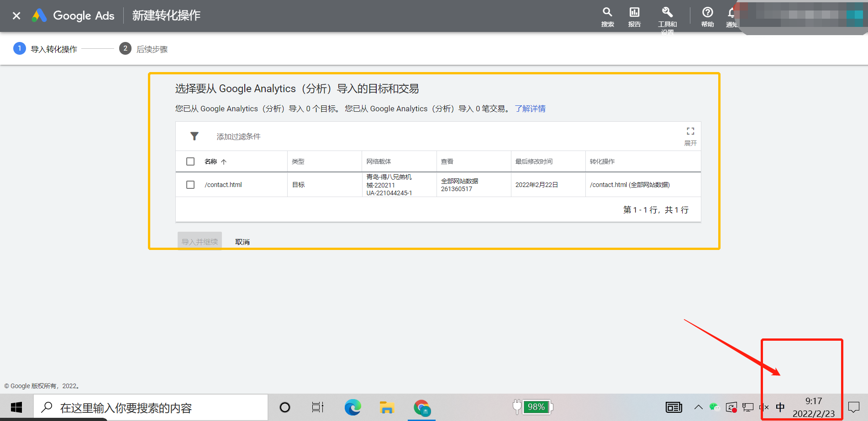Click the 网络载体 column header

(x=379, y=161)
